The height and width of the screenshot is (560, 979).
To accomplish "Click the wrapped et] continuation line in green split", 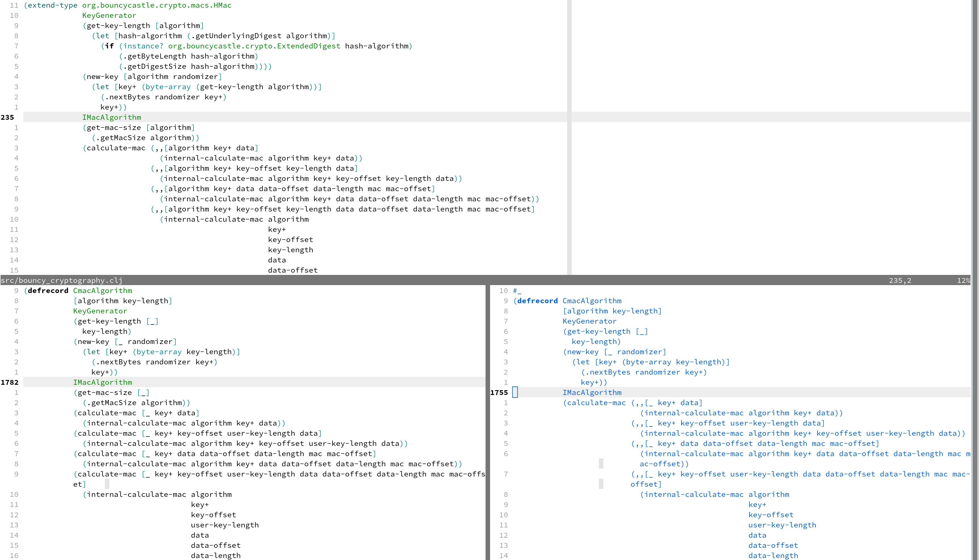I will (80, 484).
